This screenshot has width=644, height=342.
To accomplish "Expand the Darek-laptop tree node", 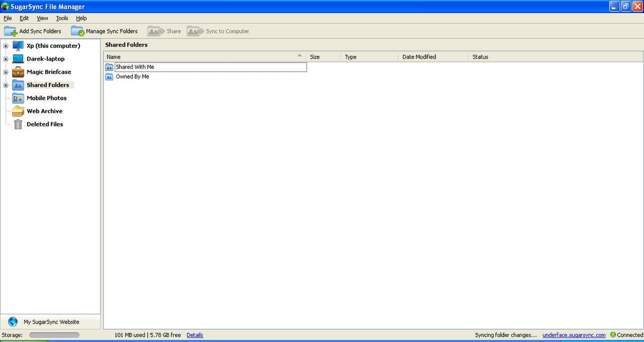I will click(x=6, y=59).
